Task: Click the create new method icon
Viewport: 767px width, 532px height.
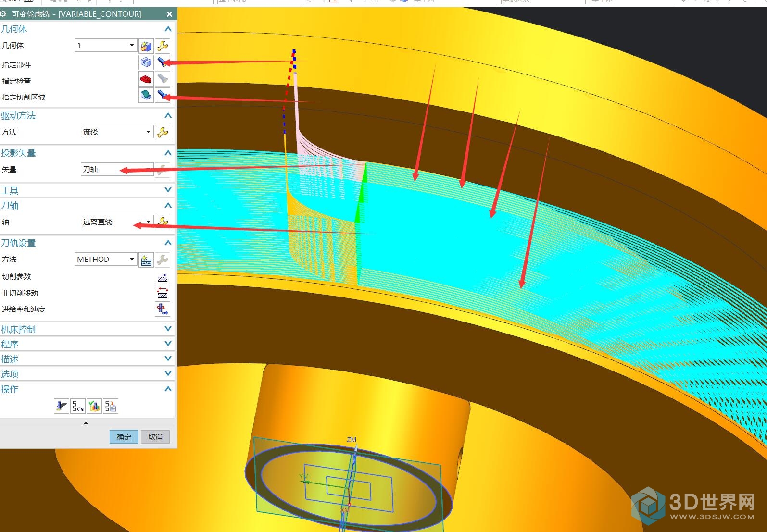Action: (x=146, y=260)
